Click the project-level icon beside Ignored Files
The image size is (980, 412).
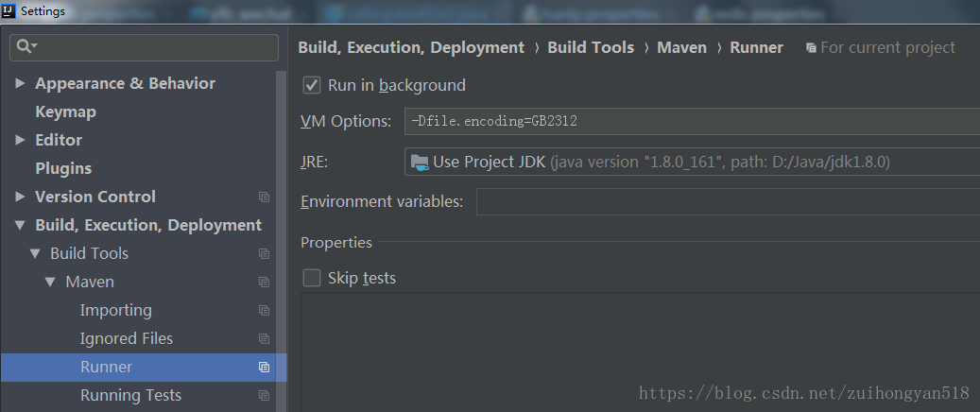point(265,339)
